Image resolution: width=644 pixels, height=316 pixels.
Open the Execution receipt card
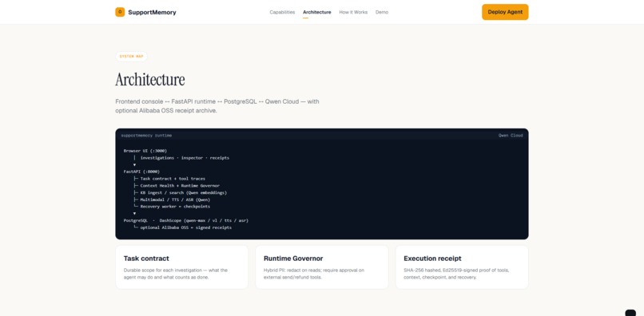click(x=462, y=267)
